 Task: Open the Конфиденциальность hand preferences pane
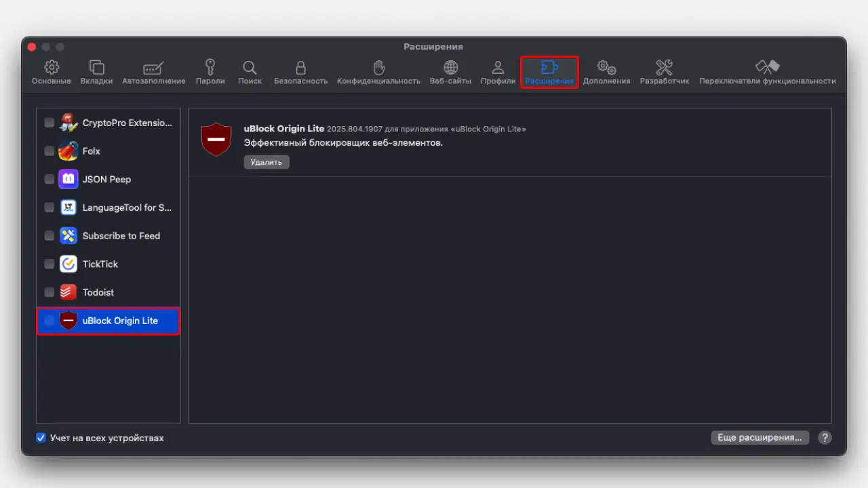click(x=379, y=73)
